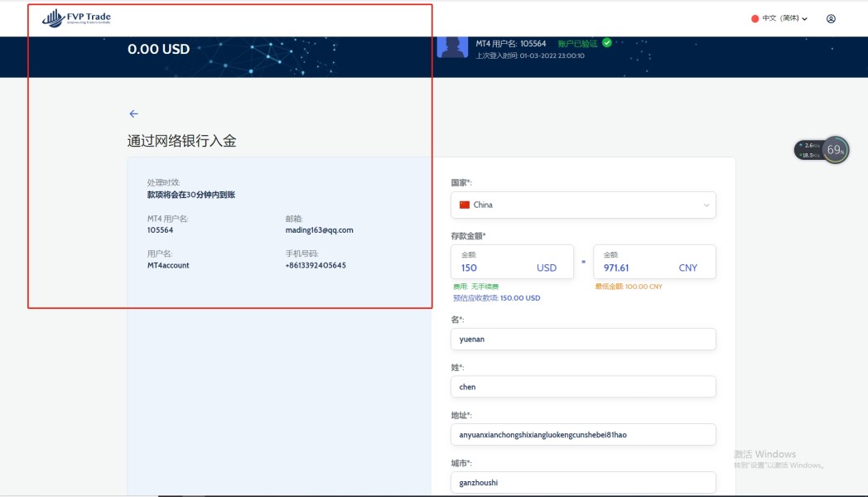Select the email mading163@qq.com text
This screenshot has width=868, height=497.
click(x=320, y=230)
